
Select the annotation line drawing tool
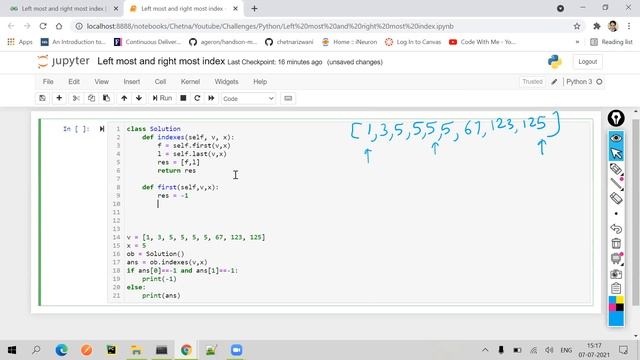(616, 184)
